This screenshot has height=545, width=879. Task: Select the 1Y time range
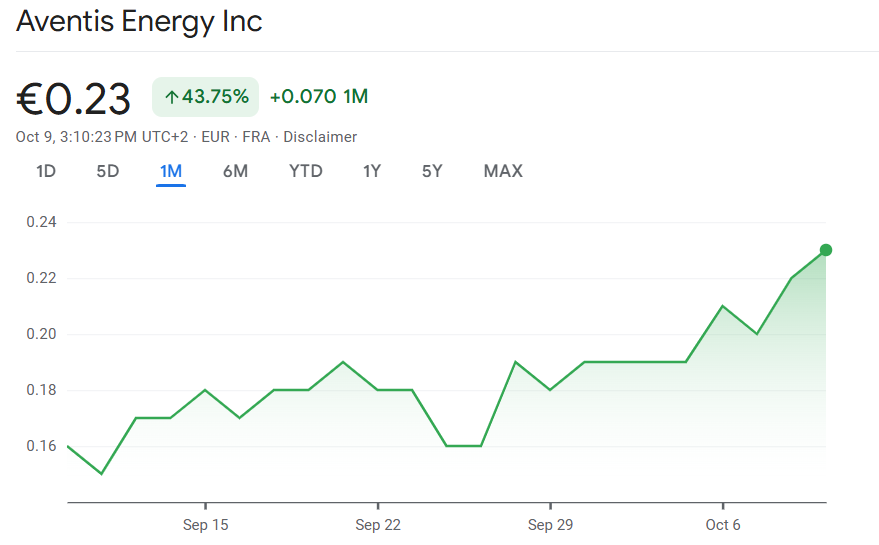click(372, 171)
